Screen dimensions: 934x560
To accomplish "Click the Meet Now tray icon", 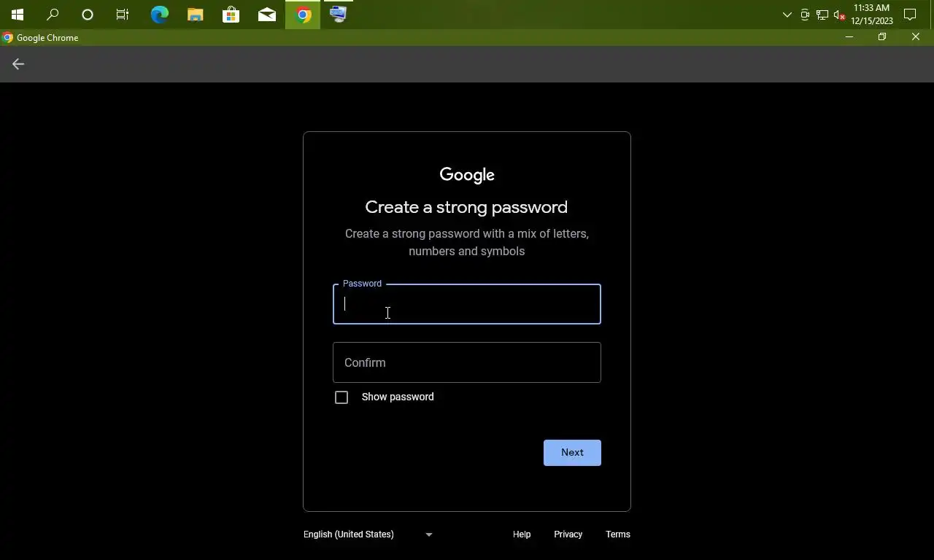I will point(805,15).
